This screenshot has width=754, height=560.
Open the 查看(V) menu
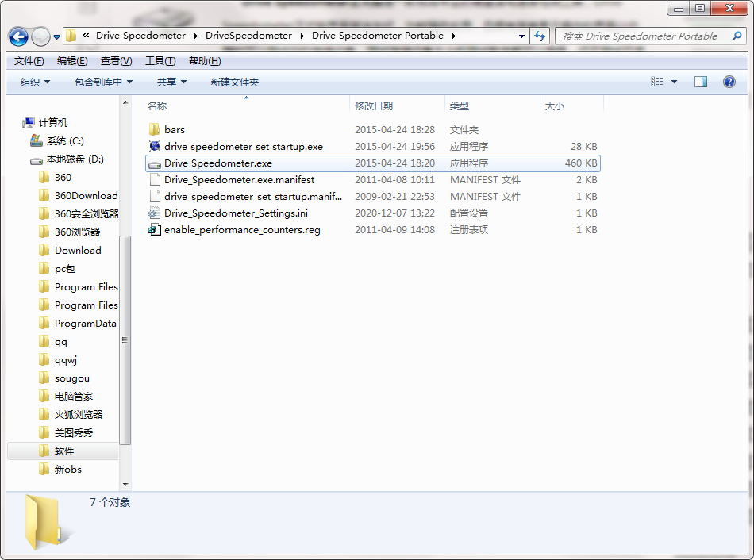coord(117,61)
